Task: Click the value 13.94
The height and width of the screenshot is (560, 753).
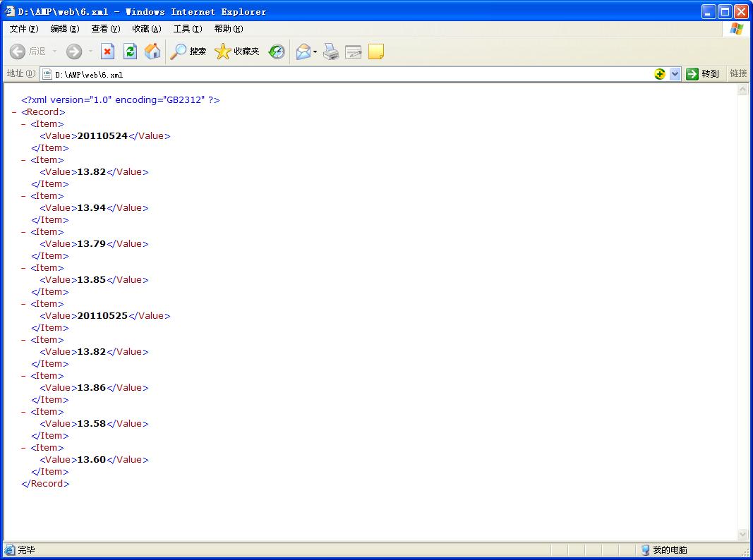Action: pyautogui.click(x=91, y=208)
